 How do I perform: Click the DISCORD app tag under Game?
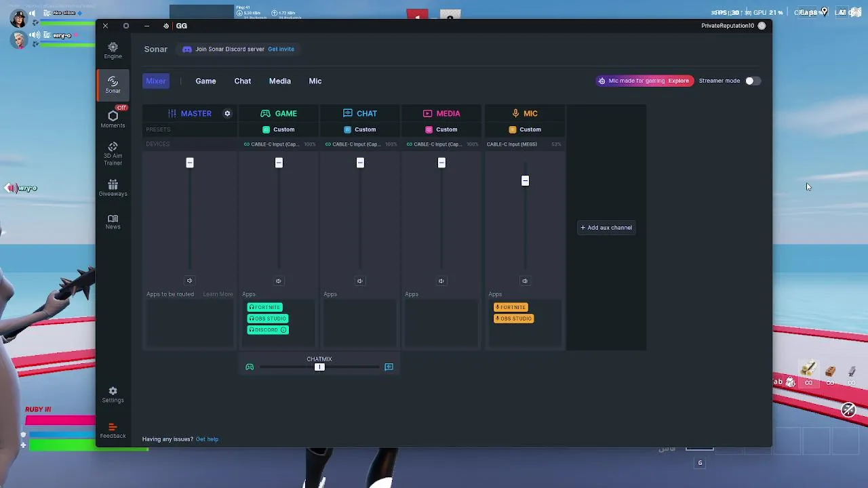pyautogui.click(x=268, y=330)
